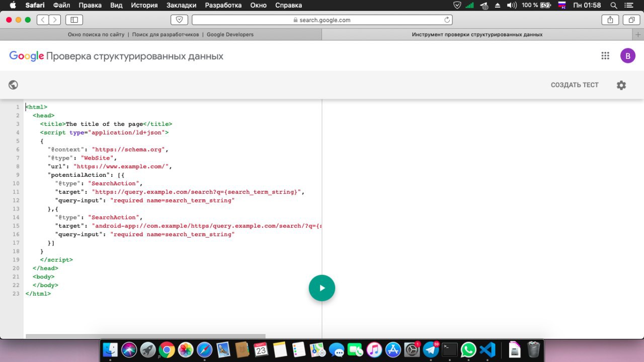Image resolution: width=644 pixels, height=362 pixels.
Task: Open the Вид menu
Action: point(116,5)
